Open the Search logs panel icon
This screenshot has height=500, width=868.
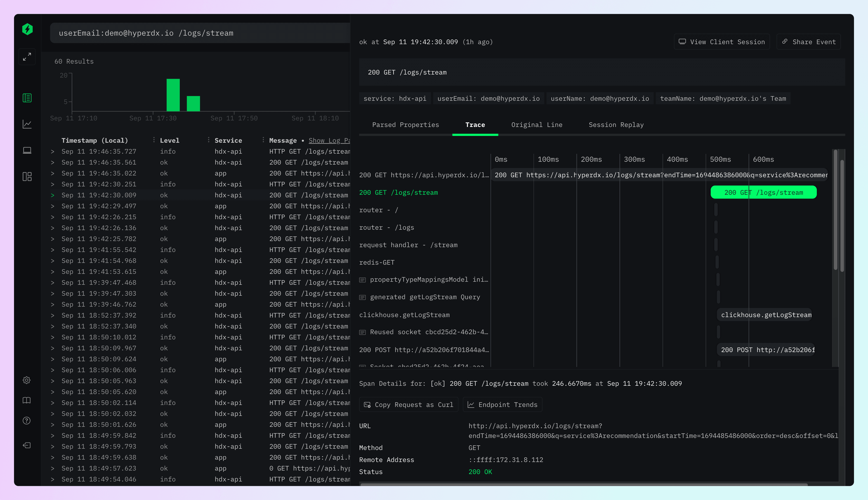click(x=27, y=98)
